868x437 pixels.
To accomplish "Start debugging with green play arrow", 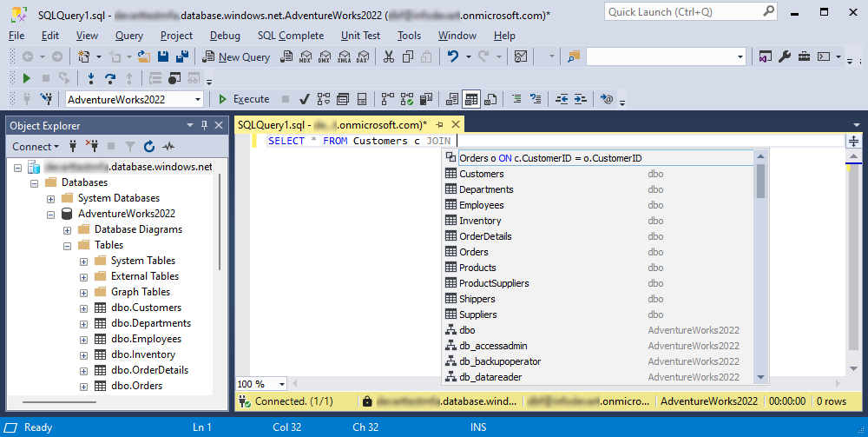I will [x=26, y=78].
